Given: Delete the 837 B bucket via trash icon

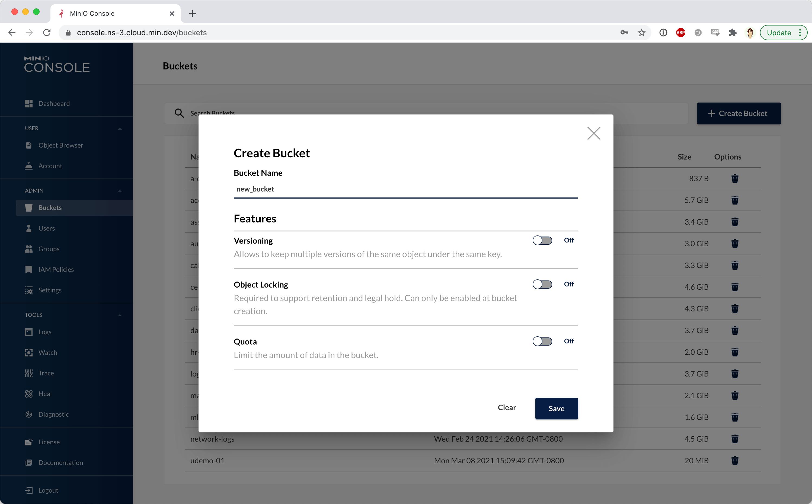Looking at the screenshot, I should click(x=735, y=179).
